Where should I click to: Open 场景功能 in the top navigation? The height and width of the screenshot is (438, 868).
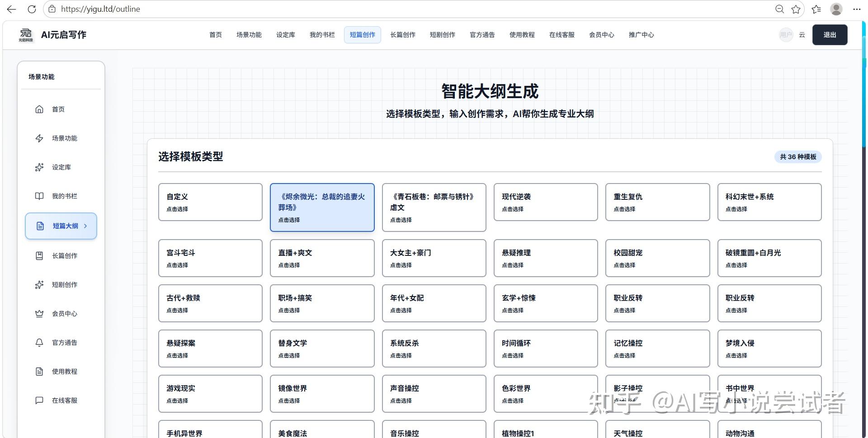249,35
